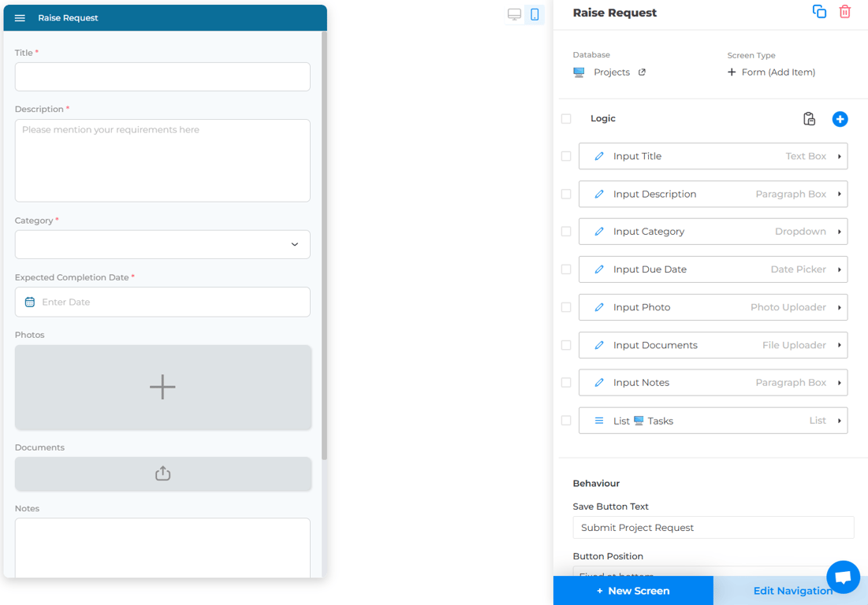Edit the Save Button Text field
Image resolution: width=868 pixels, height=605 pixels.
point(713,528)
